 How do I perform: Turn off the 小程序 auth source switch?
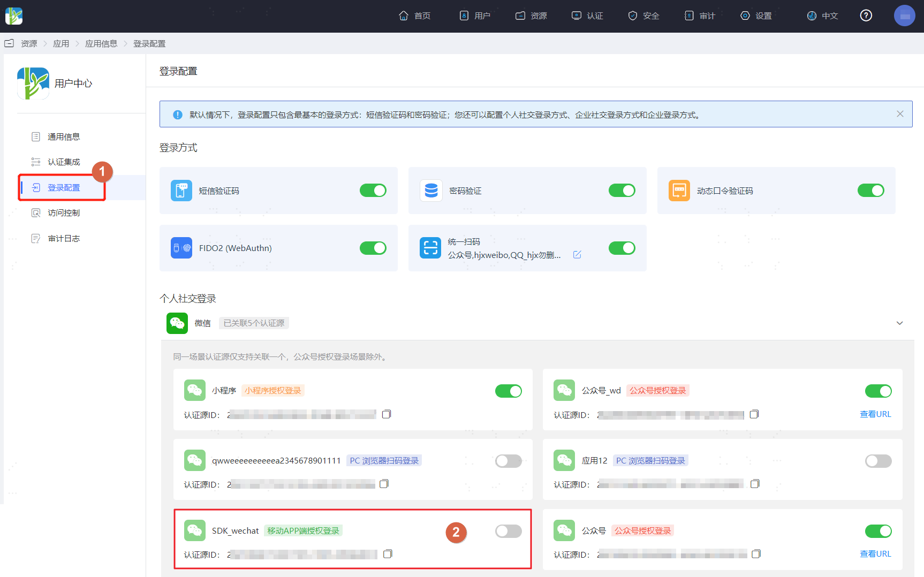click(x=509, y=391)
